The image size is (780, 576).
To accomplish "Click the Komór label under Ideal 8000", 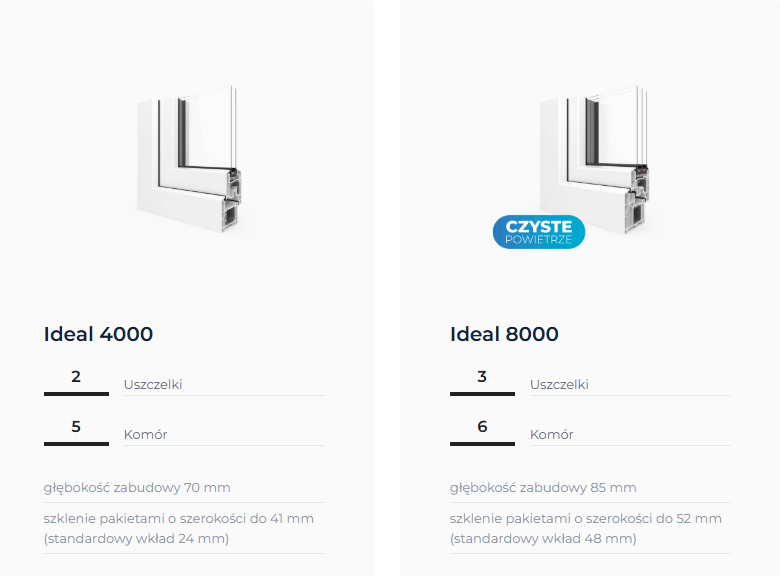I will [551, 435].
